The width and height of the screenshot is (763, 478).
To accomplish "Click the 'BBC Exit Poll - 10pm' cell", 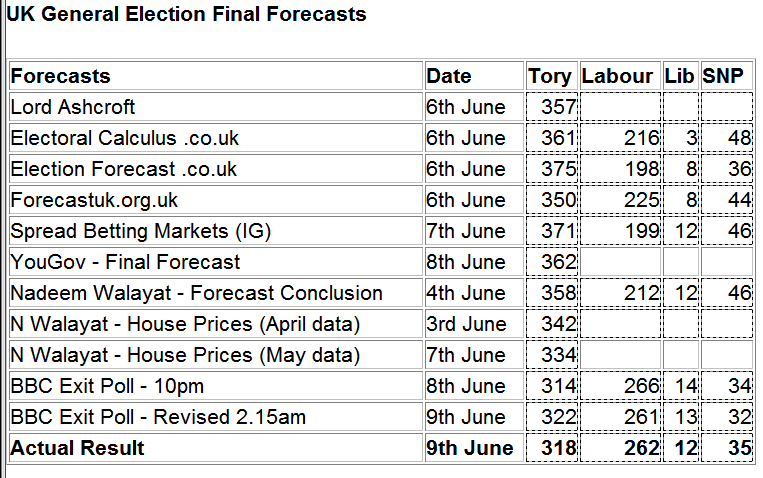I will (x=107, y=386).
